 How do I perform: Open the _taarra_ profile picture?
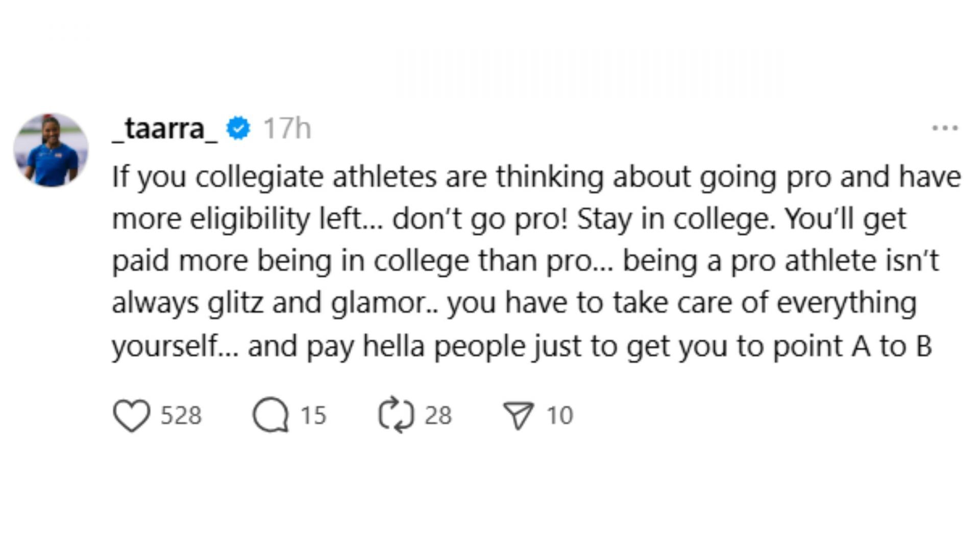(51, 151)
